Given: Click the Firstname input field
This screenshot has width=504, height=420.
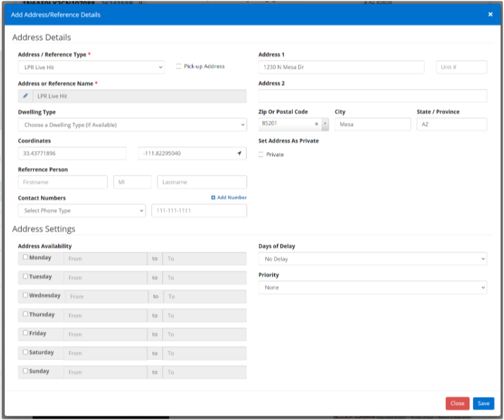Looking at the screenshot, I should point(62,182).
